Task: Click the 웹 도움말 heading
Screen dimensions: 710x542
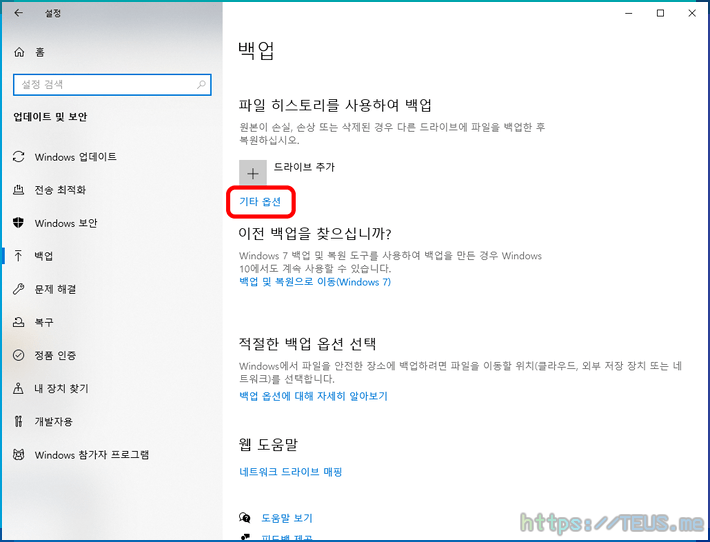Action: coord(268,445)
